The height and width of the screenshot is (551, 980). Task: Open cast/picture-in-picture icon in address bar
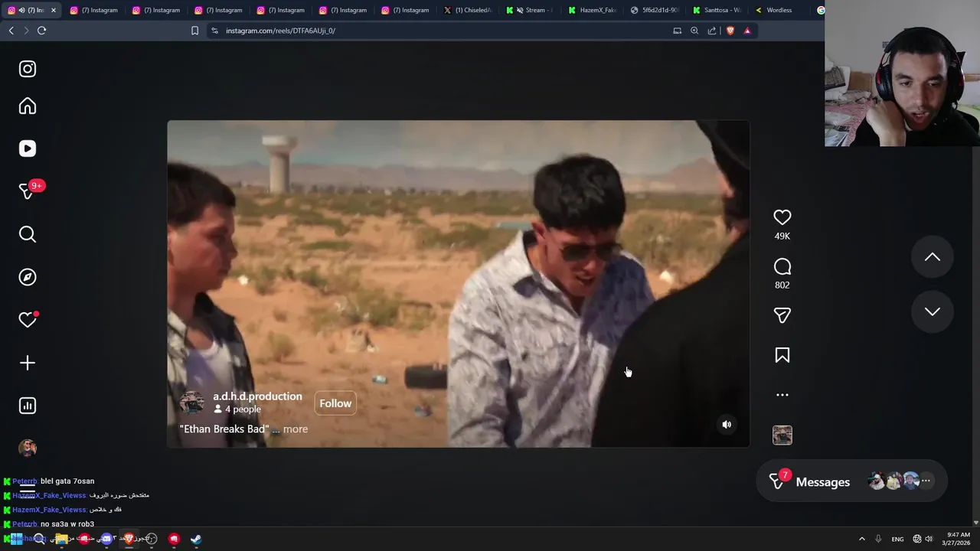pyautogui.click(x=677, y=31)
